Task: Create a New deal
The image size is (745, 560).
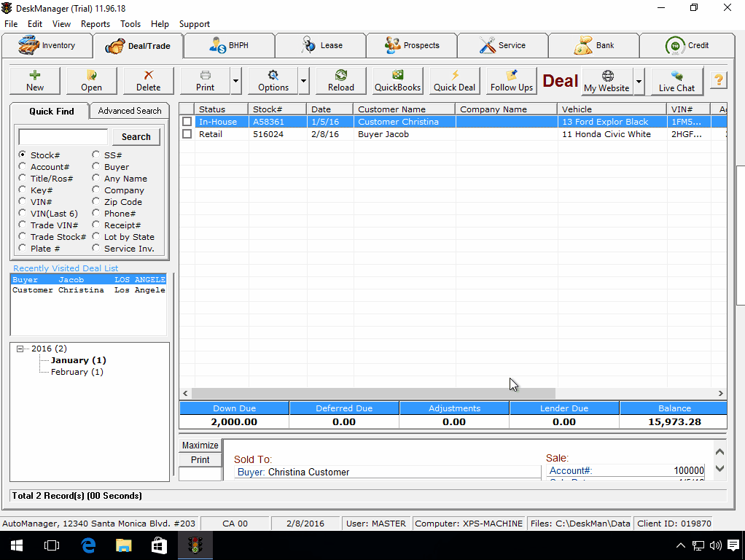Action: [35, 81]
